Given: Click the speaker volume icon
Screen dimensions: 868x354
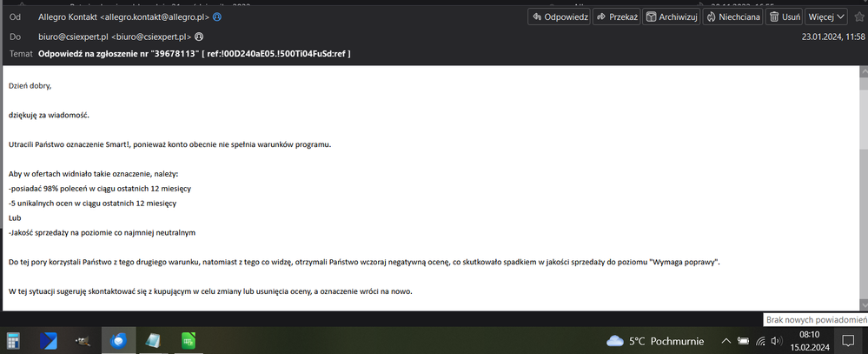Looking at the screenshot, I should tap(777, 341).
